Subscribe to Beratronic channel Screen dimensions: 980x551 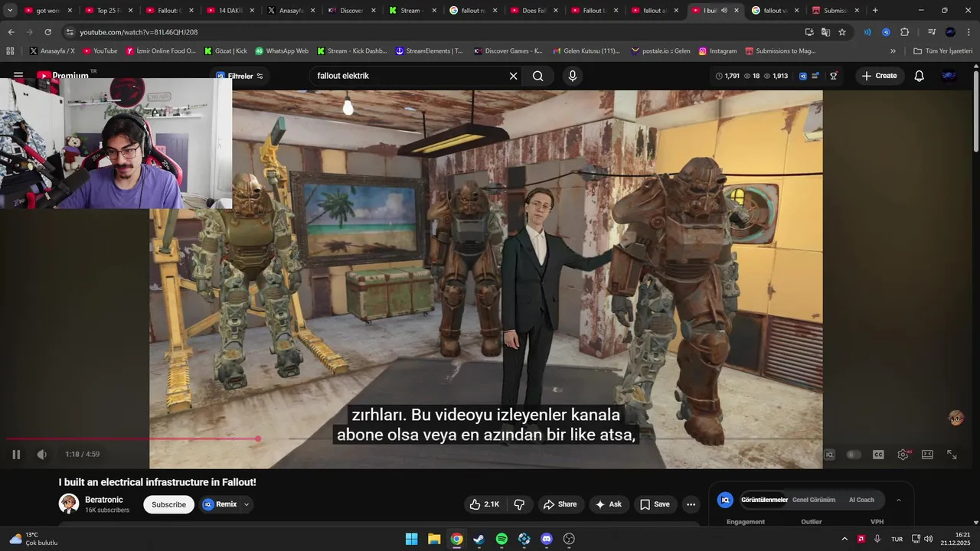168,504
